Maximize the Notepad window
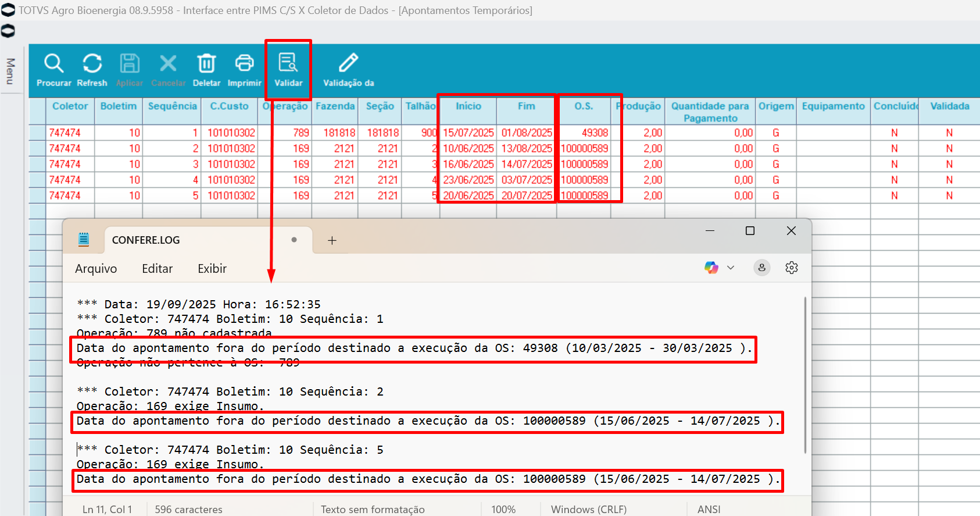The image size is (980, 516). tap(750, 231)
